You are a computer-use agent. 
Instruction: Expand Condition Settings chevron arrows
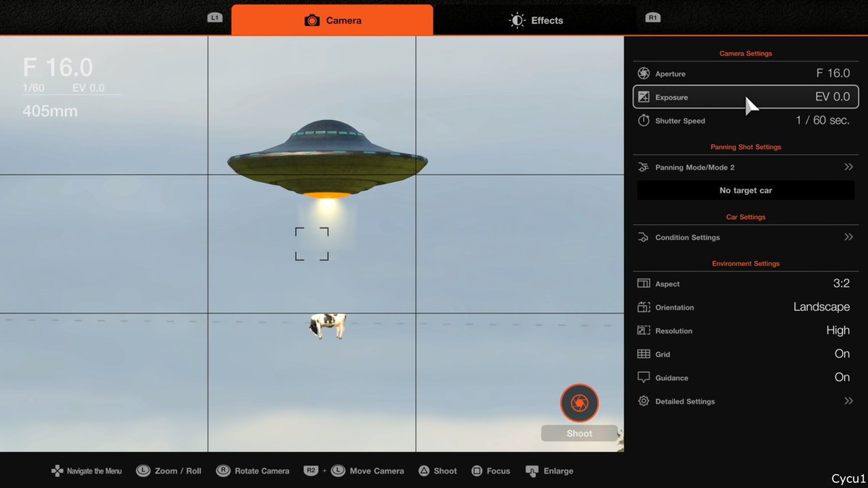[x=848, y=237]
